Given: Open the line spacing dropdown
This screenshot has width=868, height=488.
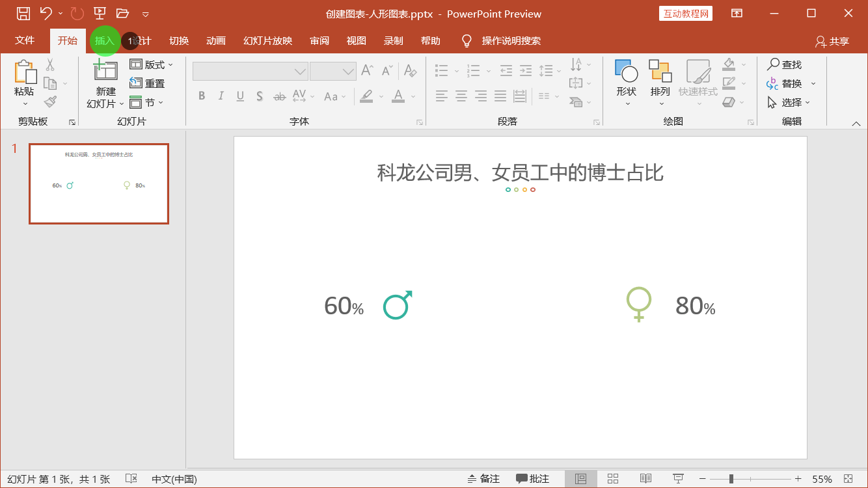Looking at the screenshot, I should [550, 70].
